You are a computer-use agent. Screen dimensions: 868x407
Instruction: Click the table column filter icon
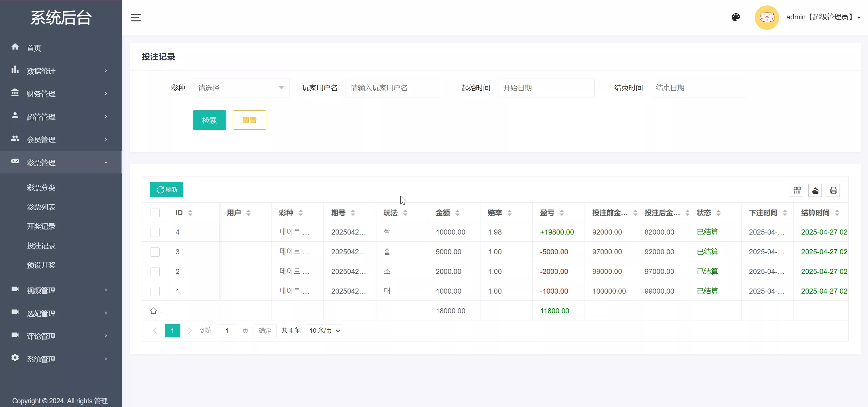tap(797, 190)
